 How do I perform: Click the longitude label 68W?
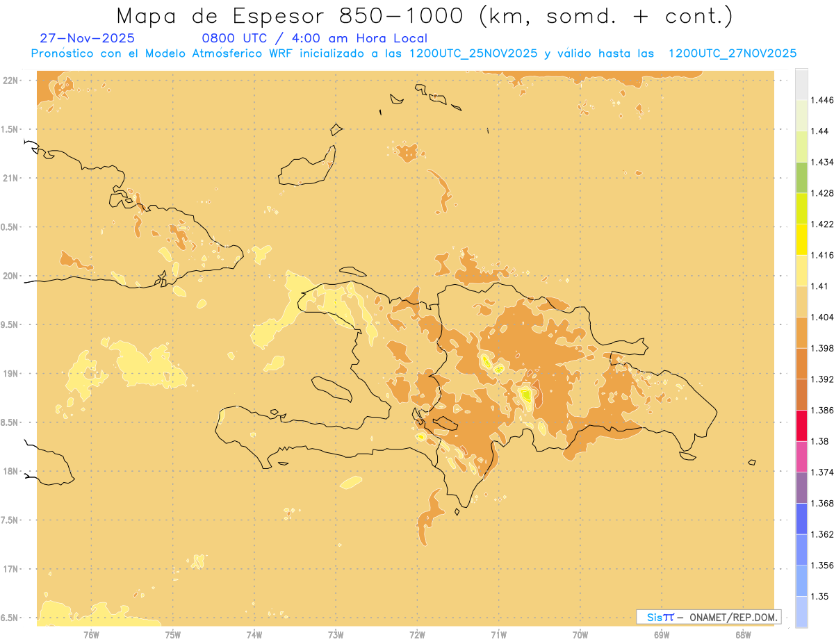tap(743, 634)
